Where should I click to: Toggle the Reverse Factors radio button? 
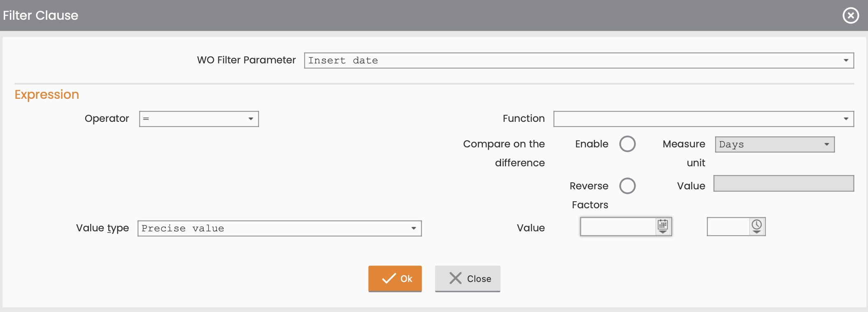[627, 186]
